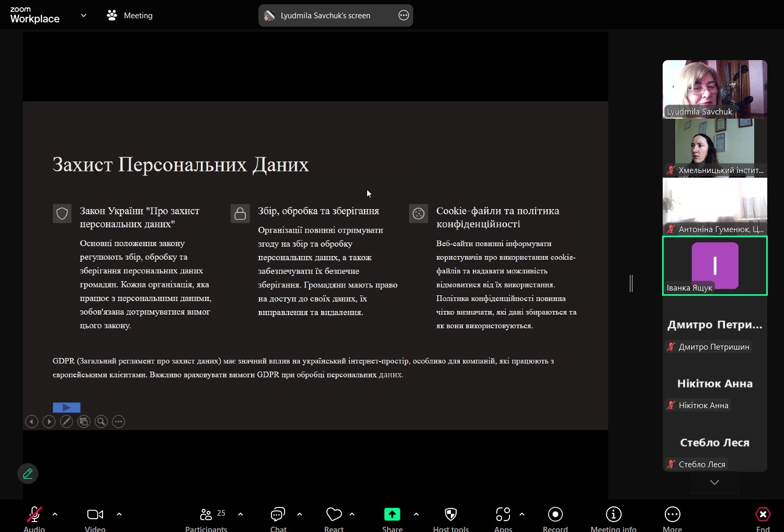This screenshot has width=784, height=532.
Task: Select the Meeting tab at top
Action: click(x=130, y=16)
